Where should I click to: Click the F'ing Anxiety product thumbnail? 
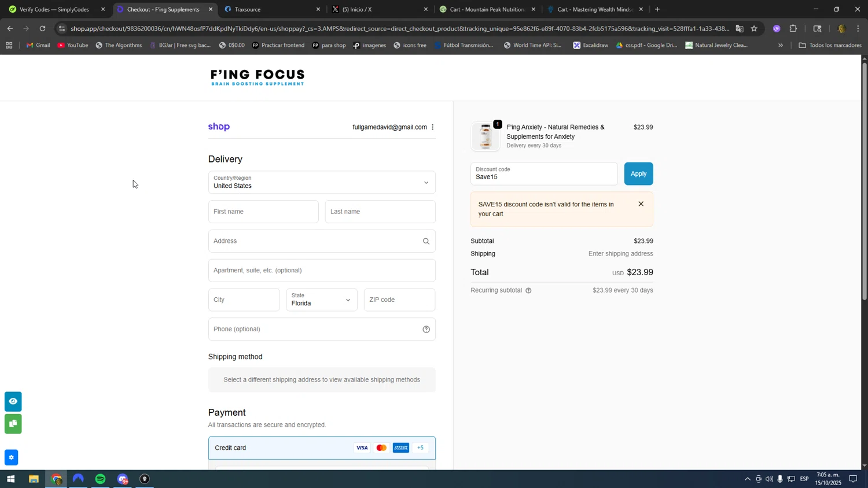pyautogui.click(x=486, y=137)
